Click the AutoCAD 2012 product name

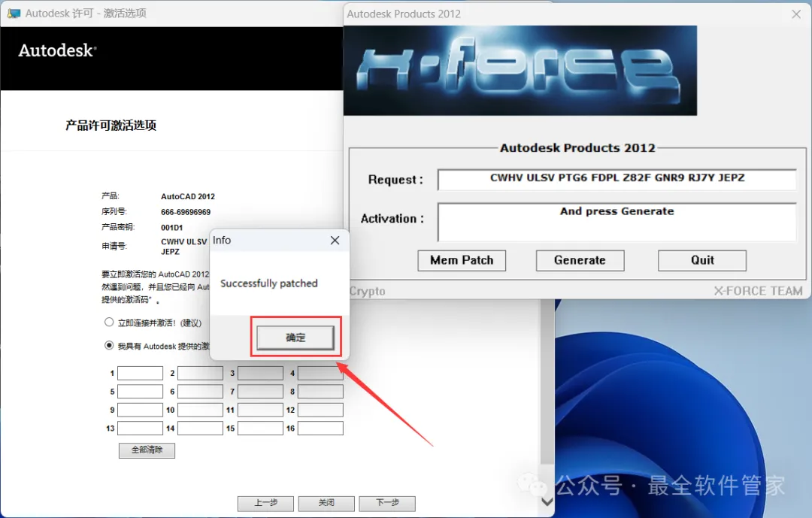pyautogui.click(x=187, y=196)
